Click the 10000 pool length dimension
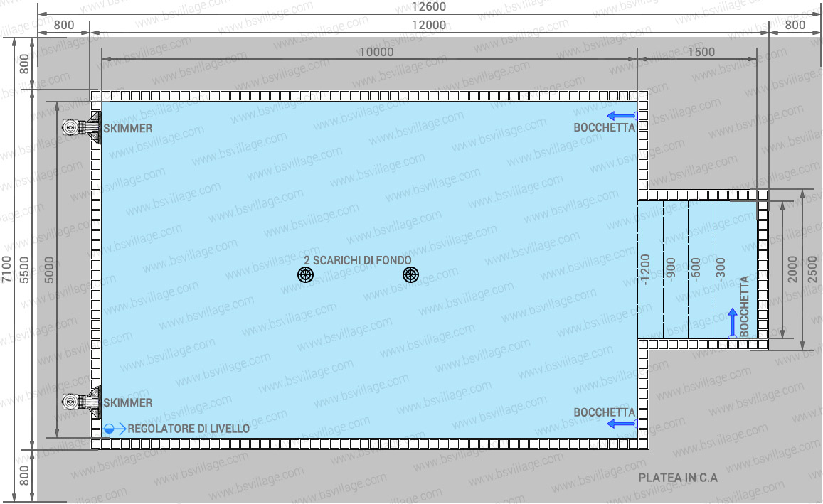Screen dimensions: 823x504 click(x=376, y=52)
